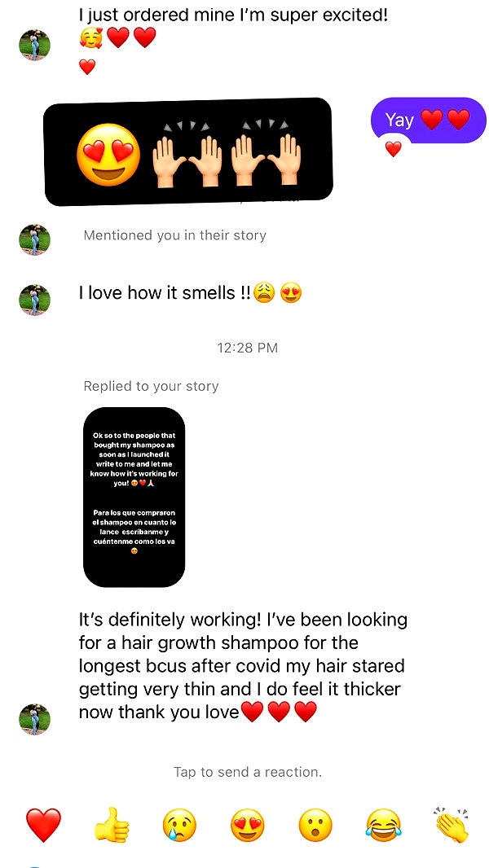Open avatar beside 'just ordered mine' message
This screenshot has width=489, height=868.
(x=35, y=45)
